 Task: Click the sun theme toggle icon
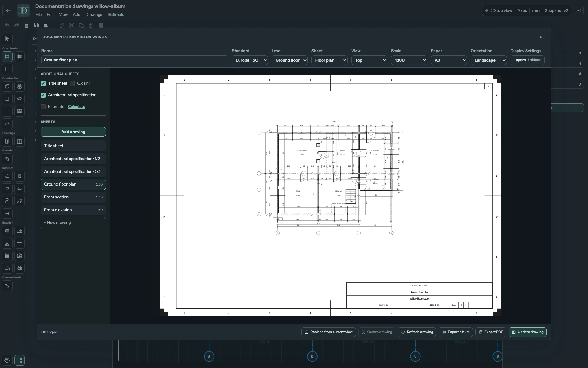(x=579, y=10)
